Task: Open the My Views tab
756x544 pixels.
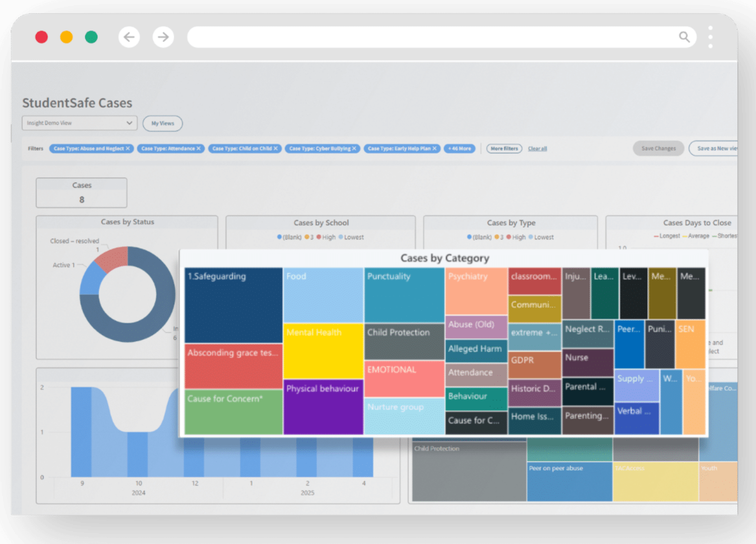Action: (162, 123)
